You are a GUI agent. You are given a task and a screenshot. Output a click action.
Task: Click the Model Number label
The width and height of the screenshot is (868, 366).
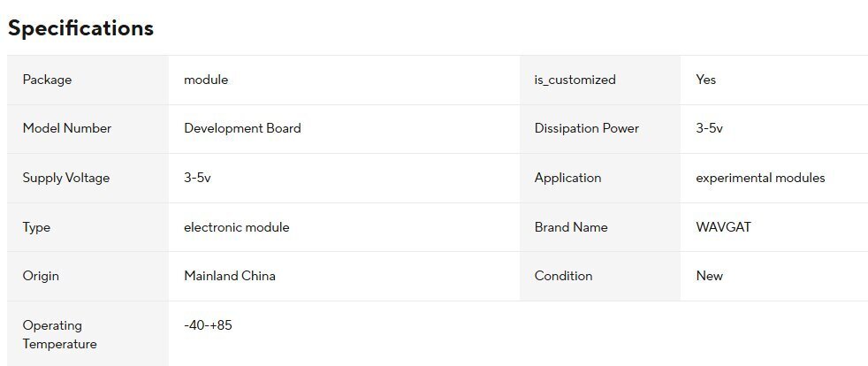coord(67,128)
